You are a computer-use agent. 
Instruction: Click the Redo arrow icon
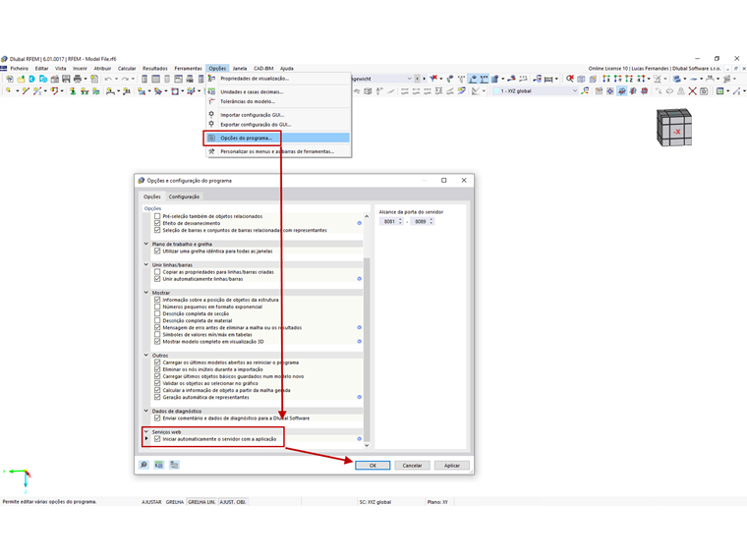125,79
